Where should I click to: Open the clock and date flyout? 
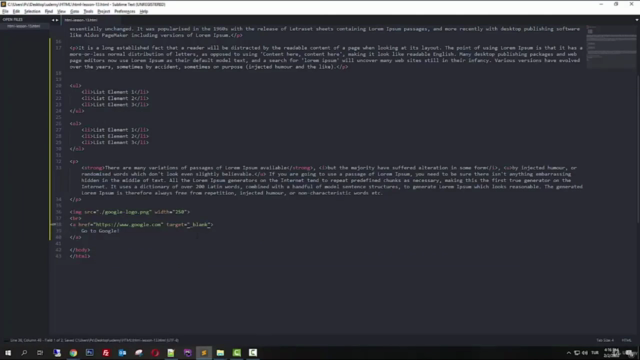click(611, 353)
